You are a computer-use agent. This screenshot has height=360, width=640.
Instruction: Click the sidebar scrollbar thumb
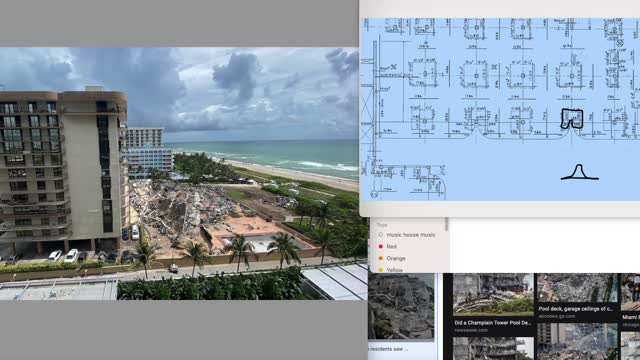[x=447, y=224]
